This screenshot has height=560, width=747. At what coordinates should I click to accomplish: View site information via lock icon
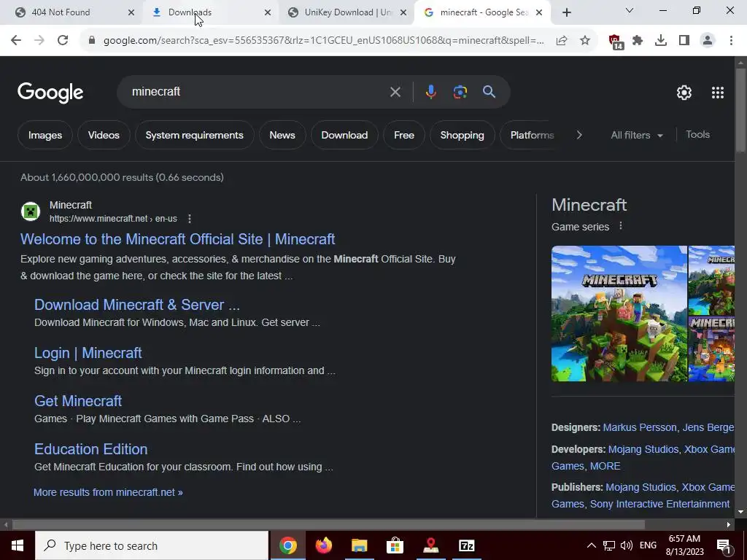[92, 41]
